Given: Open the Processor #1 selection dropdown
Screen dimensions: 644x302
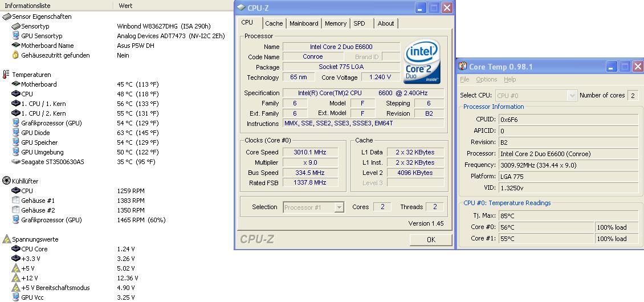Looking at the screenshot, I should [339, 207].
